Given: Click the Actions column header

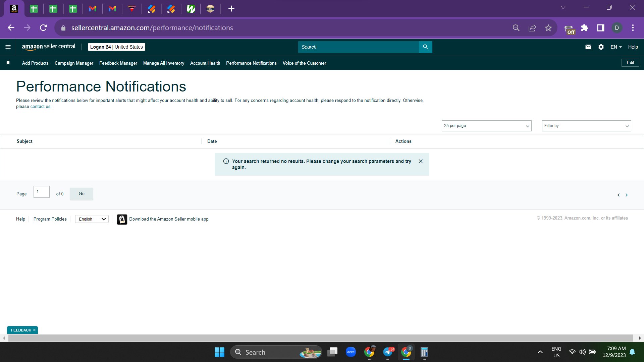Looking at the screenshot, I should tap(403, 141).
